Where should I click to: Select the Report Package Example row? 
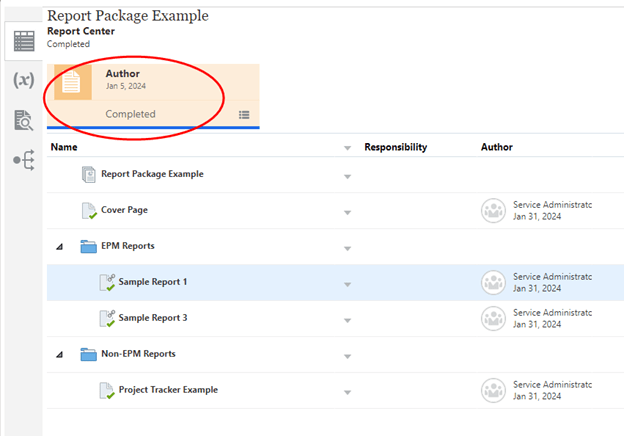(x=152, y=174)
